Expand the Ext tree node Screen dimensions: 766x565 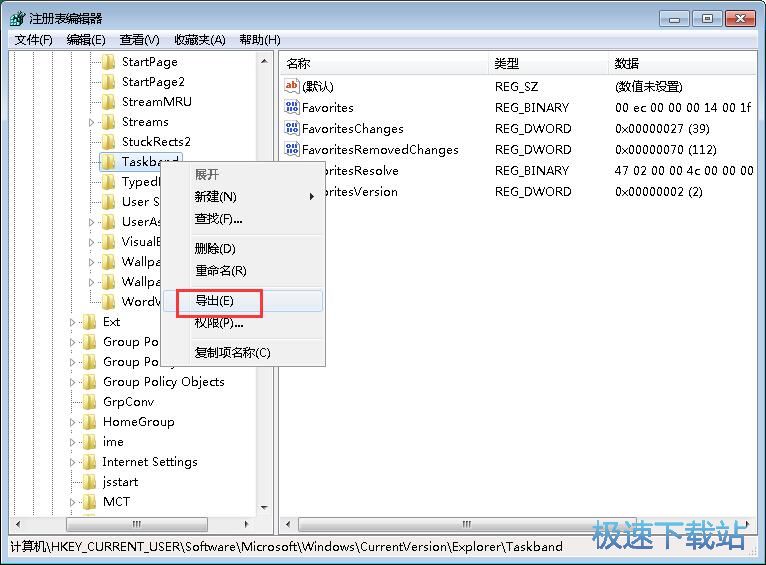[72, 322]
